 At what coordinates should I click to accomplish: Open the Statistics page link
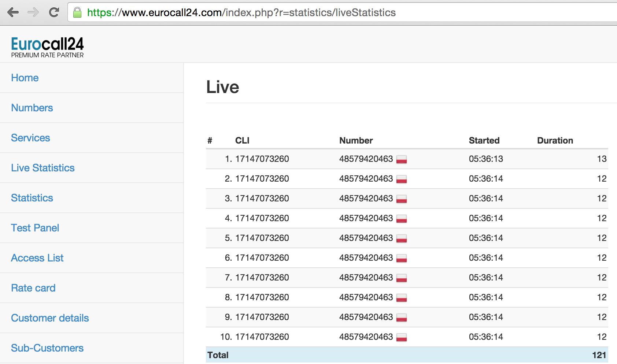pyautogui.click(x=32, y=198)
